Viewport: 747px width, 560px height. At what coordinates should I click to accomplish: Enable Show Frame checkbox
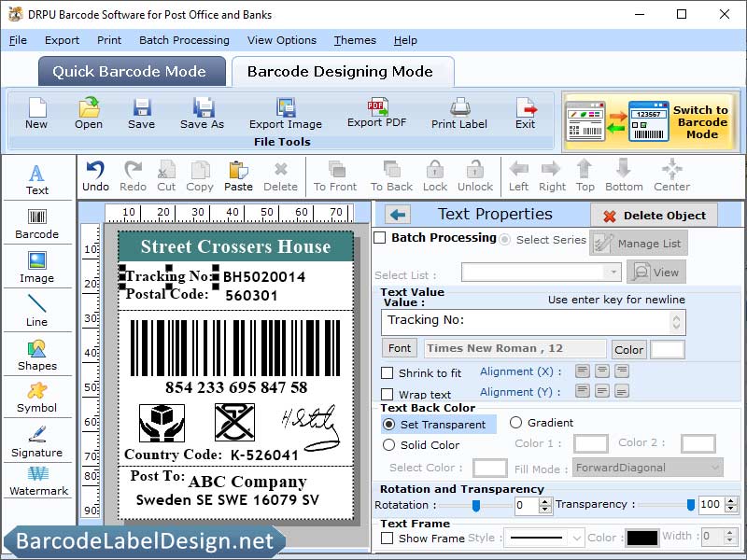(388, 539)
